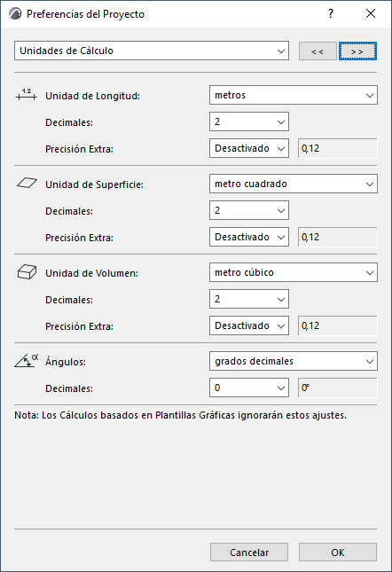Viewport: 392px width, 572px height.
Task: Go to the next preferences page
Action: click(x=357, y=51)
